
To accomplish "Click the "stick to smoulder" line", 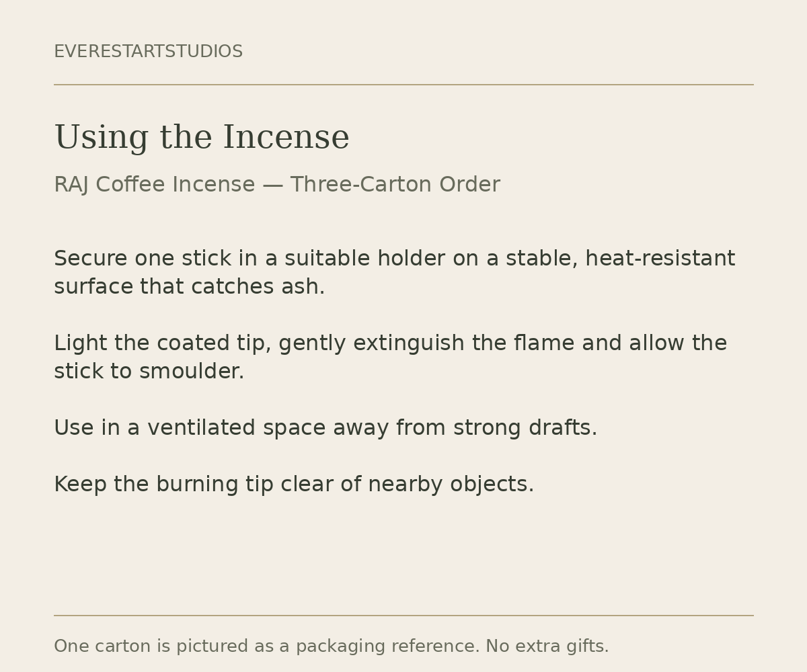I will click(149, 372).
